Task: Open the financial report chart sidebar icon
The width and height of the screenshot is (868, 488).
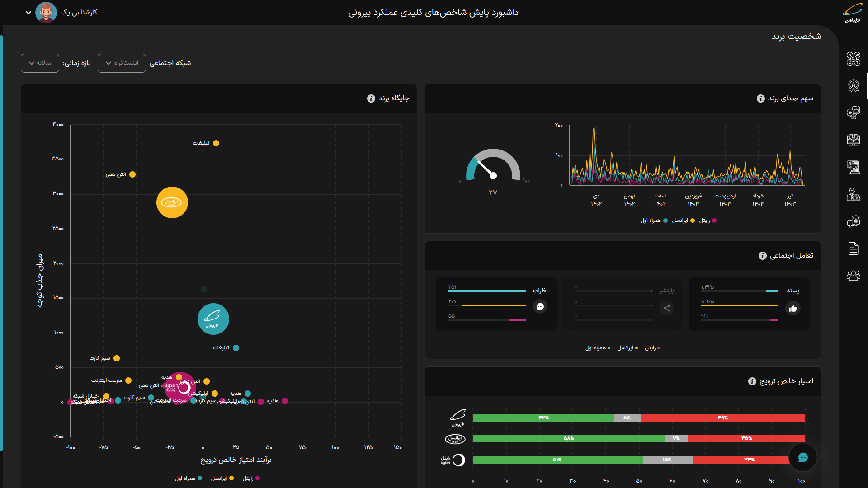Action: (x=853, y=167)
